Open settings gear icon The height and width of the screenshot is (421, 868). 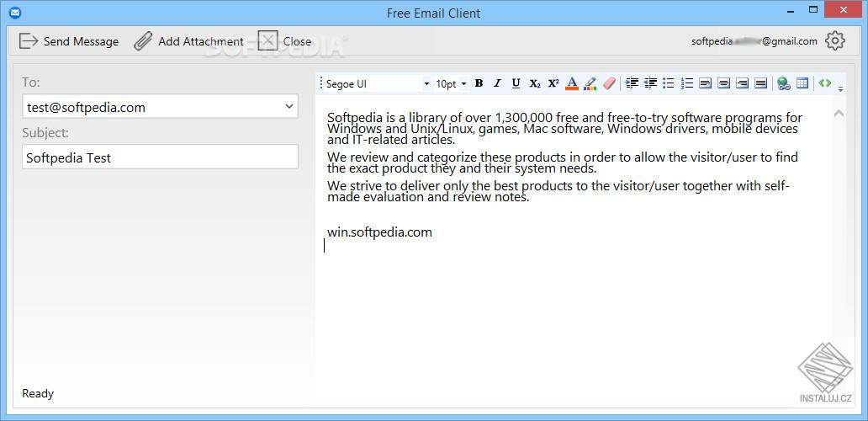835,41
